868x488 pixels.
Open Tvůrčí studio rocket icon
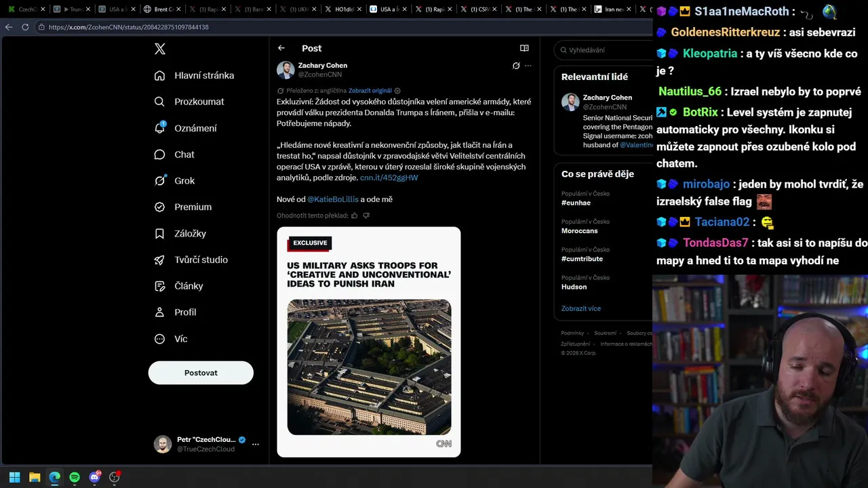coord(159,260)
